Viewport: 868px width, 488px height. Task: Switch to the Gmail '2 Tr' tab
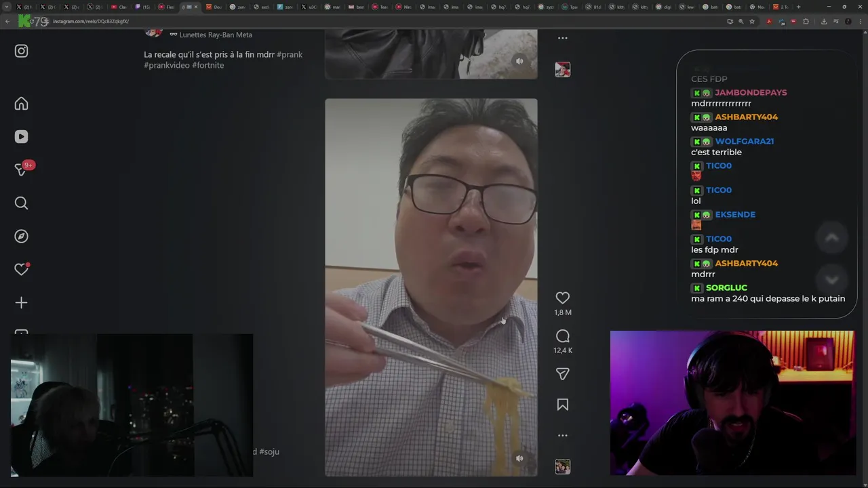pos(781,7)
